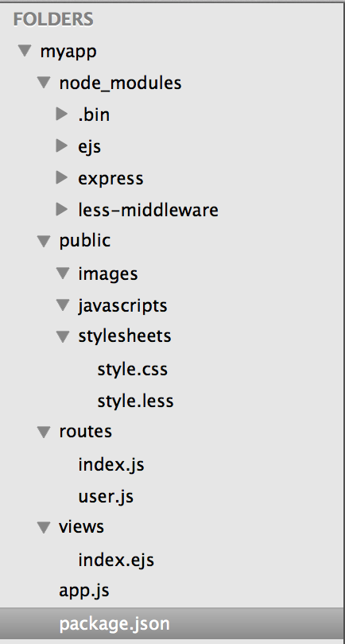Expand the .bin folder arrow
345x644 pixels.
coord(62,114)
